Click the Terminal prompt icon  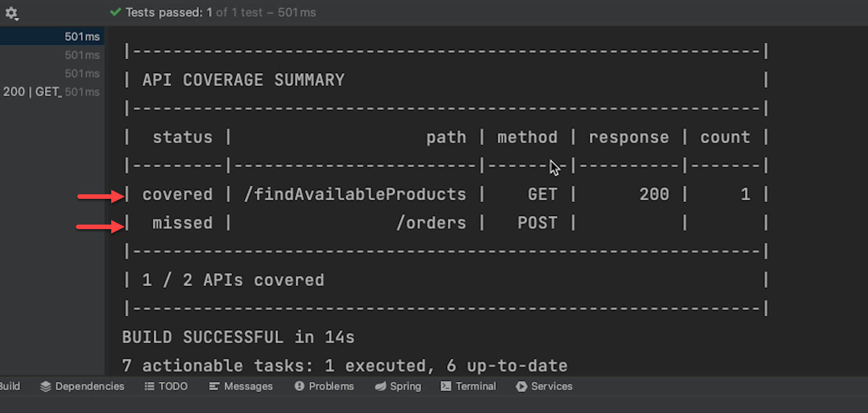coord(446,386)
